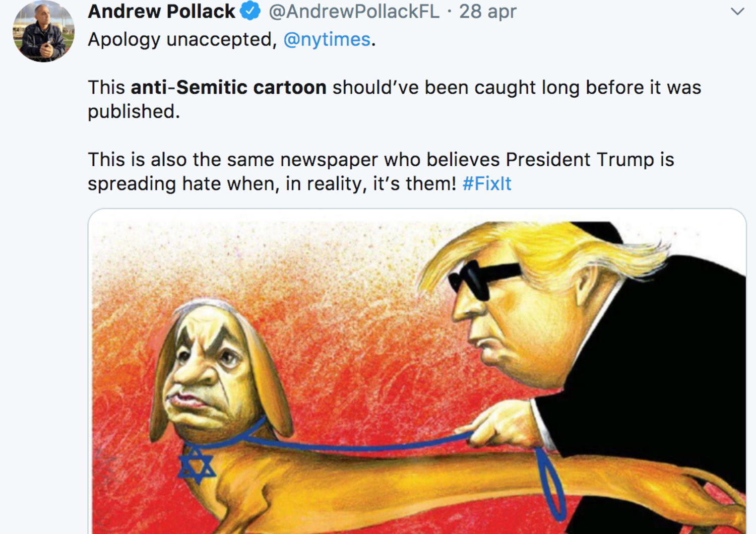Open the #FixIt hashtag link
The image size is (756, 534).
point(486,183)
